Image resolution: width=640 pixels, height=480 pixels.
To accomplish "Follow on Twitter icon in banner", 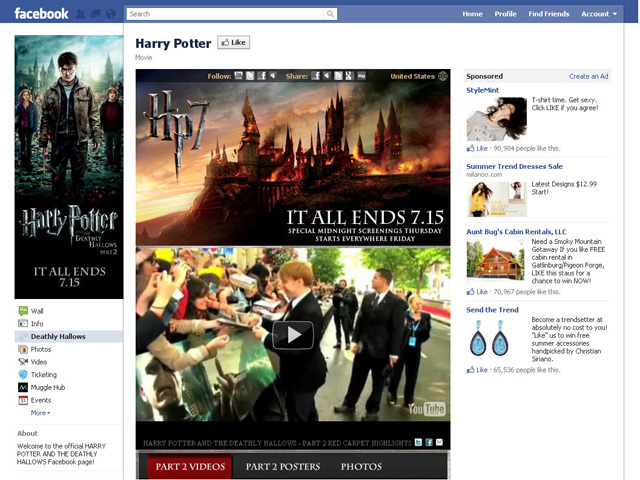I will [x=250, y=76].
